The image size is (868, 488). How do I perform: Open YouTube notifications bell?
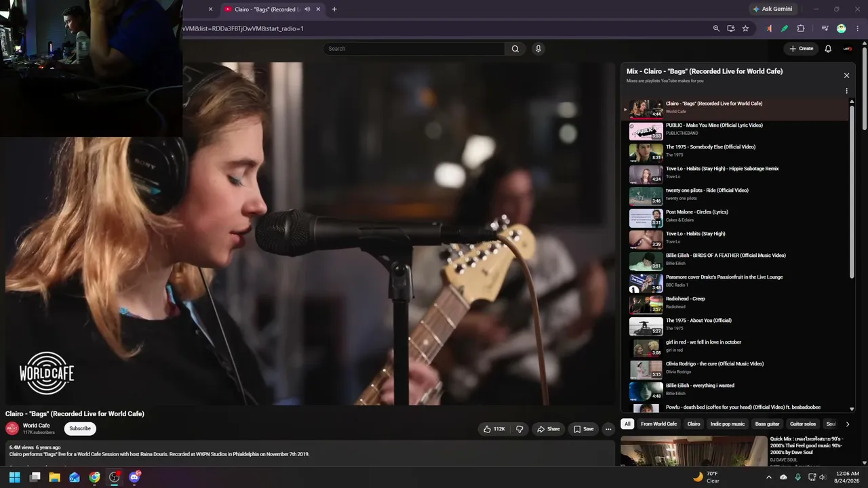pos(828,49)
